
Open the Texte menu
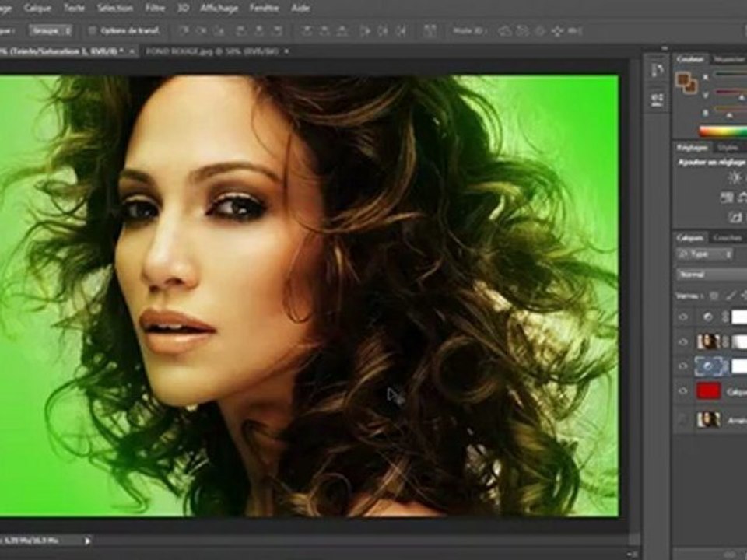(74, 8)
